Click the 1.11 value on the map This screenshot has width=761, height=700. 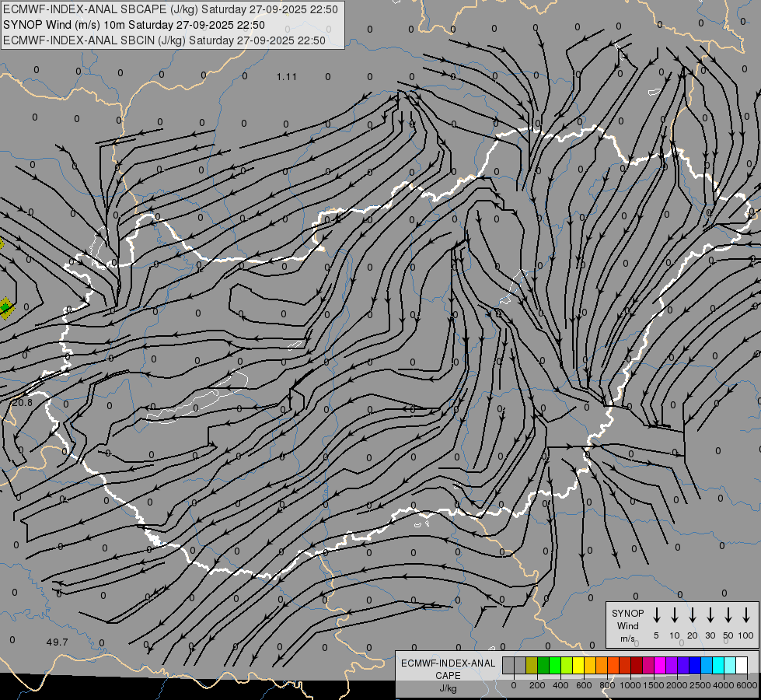[286, 77]
